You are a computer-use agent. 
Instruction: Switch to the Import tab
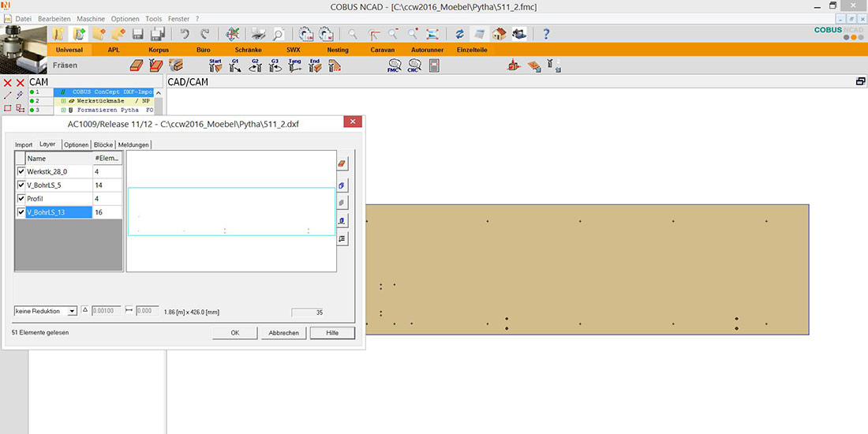click(24, 144)
